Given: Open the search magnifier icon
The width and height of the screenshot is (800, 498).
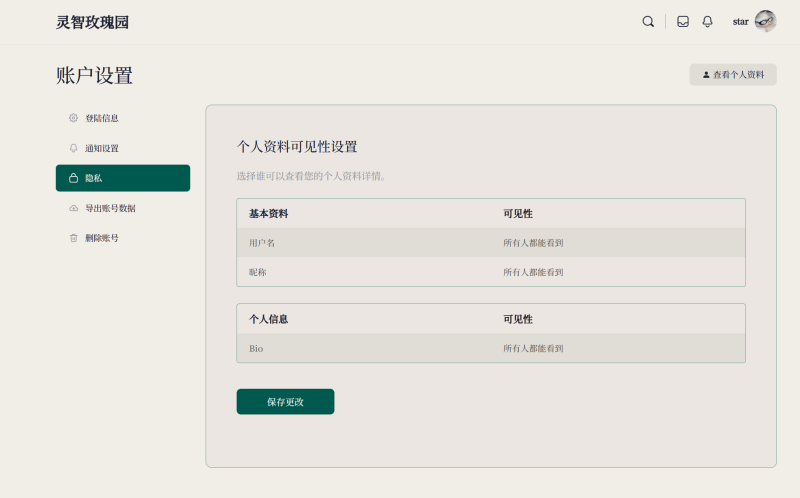Looking at the screenshot, I should coord(648,21).
